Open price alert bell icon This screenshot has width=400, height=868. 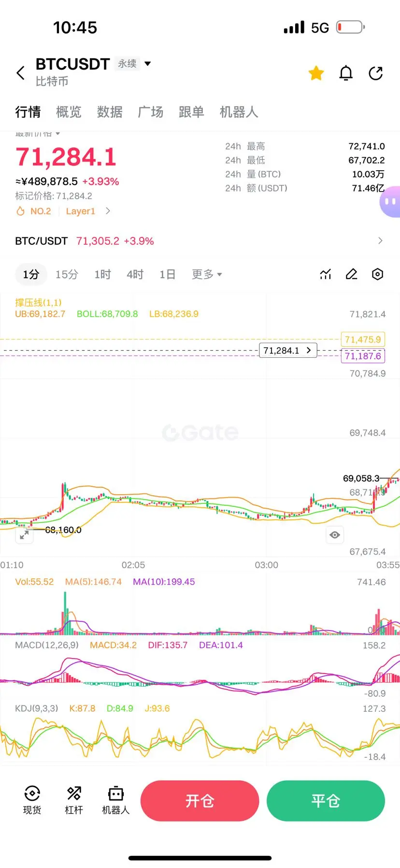click(346, 73)
